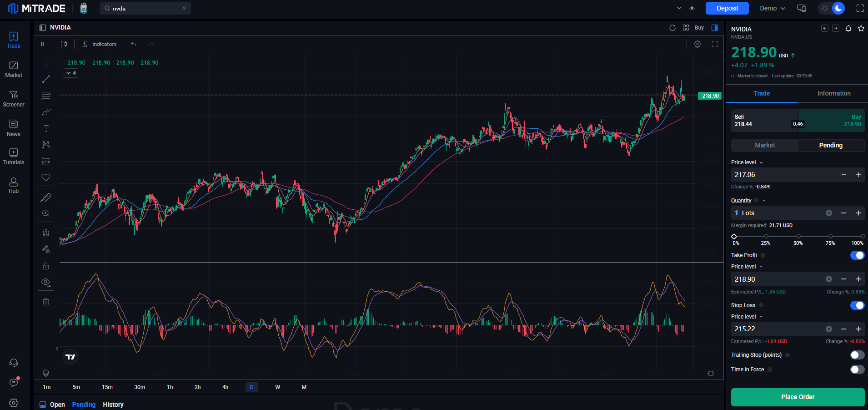The height and width of the screenshot is (410, 868).
Task: Switch to dark theme moon icon
Action: click(838, 8)
